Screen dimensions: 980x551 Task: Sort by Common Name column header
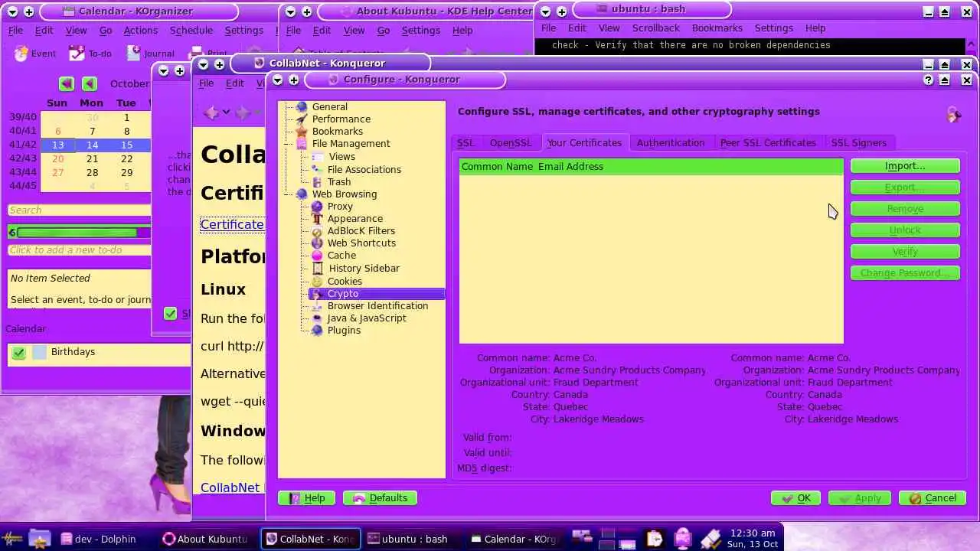[x=497, y=166]
